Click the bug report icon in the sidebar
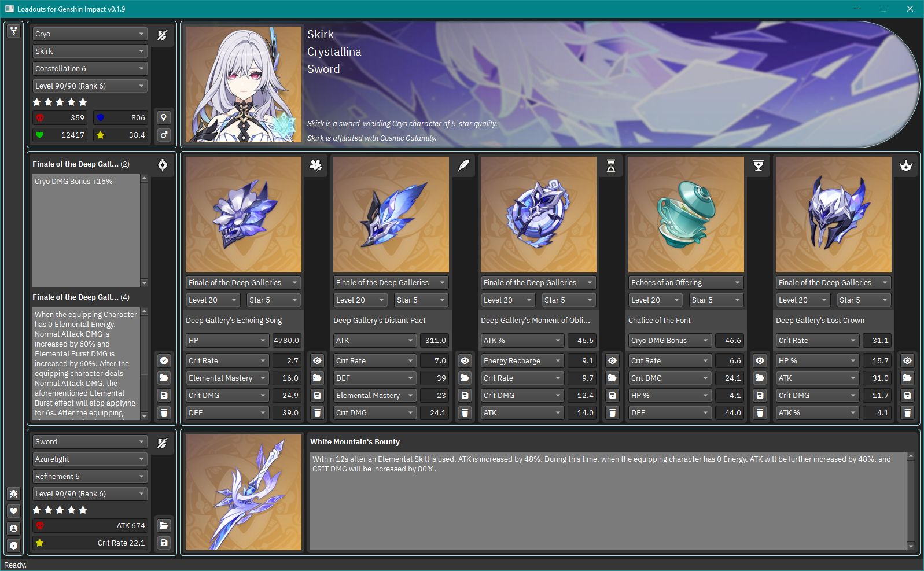Image resolution: width=924 pixels, height=571 pixels. pos(14,493)
